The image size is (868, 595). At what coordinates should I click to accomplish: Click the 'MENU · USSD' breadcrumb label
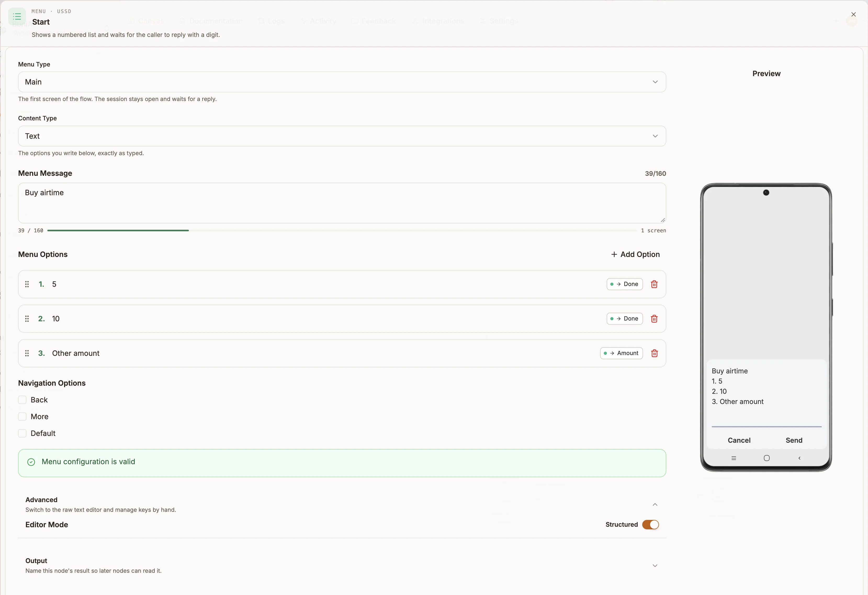pyautogui.click(x=51, y=11)
